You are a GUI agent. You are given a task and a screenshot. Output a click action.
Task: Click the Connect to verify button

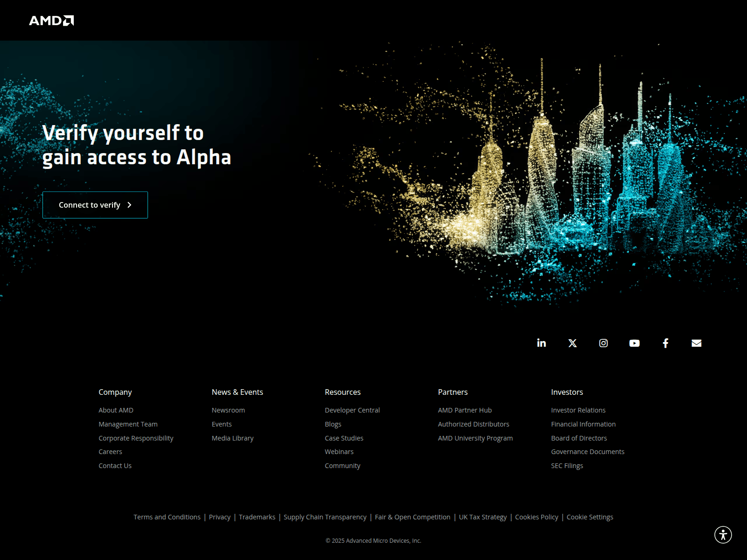(95, 205)
